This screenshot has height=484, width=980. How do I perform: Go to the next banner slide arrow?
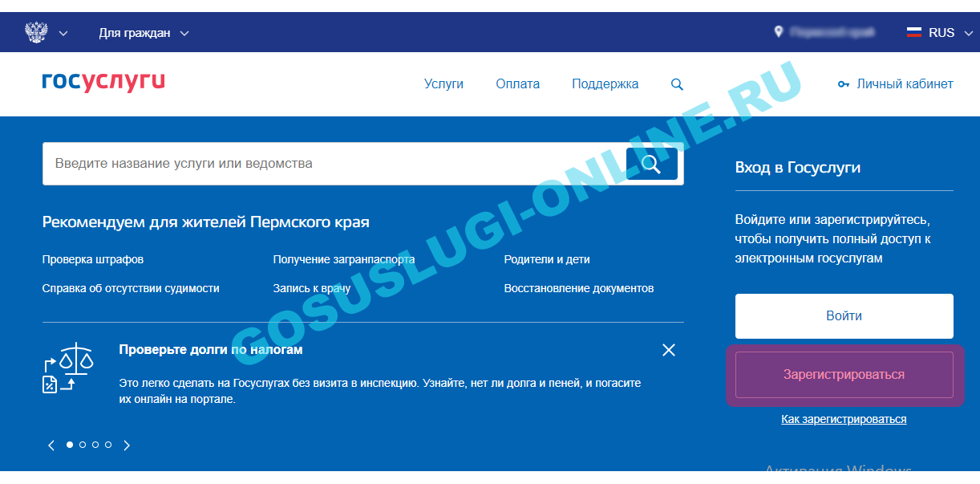click(x=127, y=445)
